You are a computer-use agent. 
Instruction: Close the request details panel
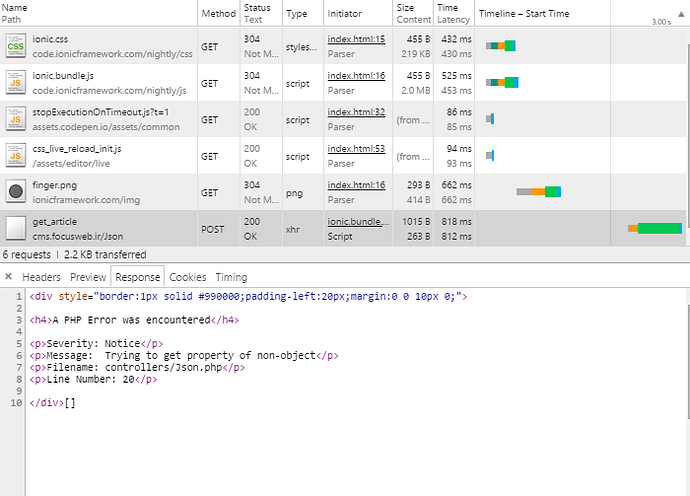pos(8,276)
